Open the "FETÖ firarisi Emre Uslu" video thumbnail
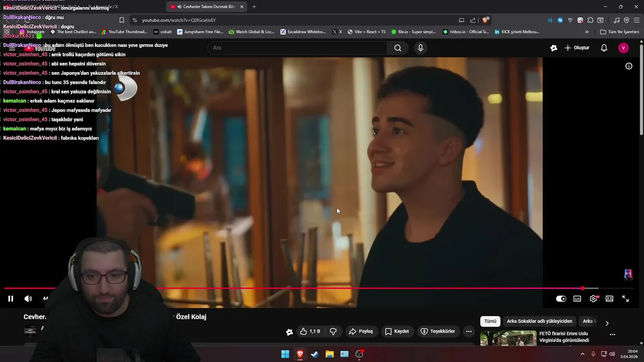This screenshot has width=644, height=362. 508,338
